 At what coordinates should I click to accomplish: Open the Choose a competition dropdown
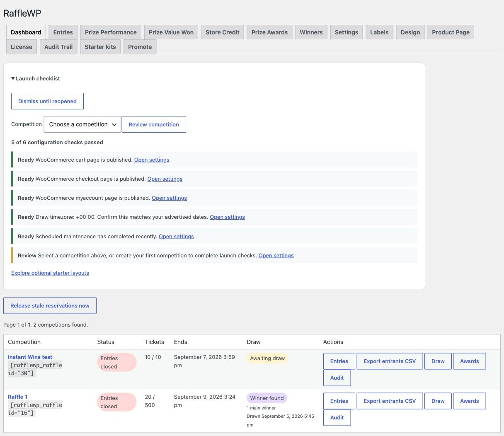[82, 124]
